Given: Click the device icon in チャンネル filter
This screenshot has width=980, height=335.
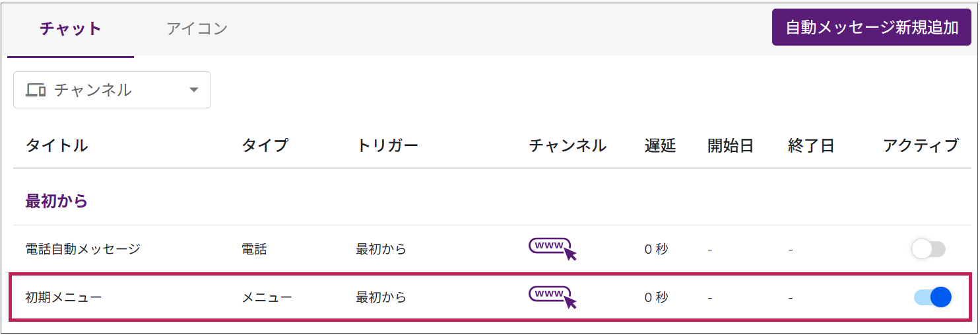Looking at the screenshot, I should coord(35,90).
